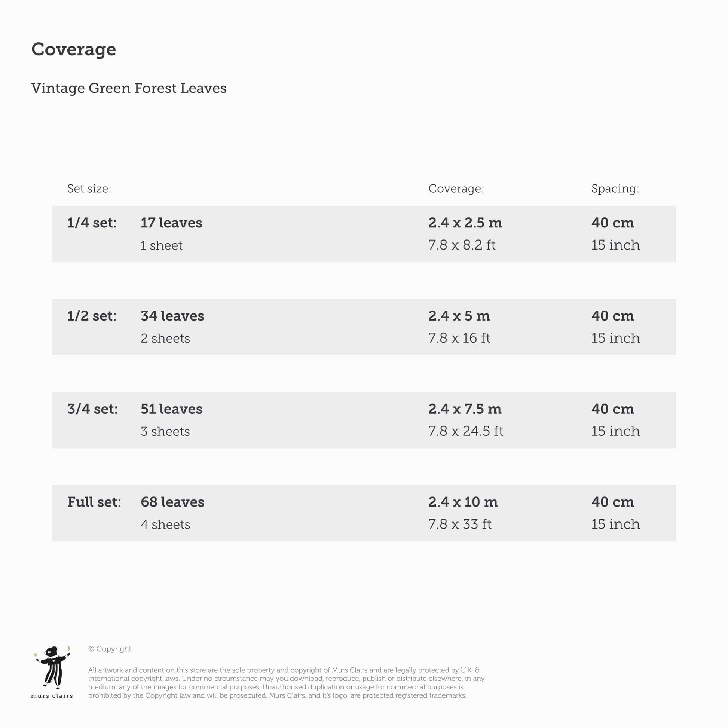728x728 pixels.
Task: Click the 'Spacing:' column header
Action: coord(615,189)
